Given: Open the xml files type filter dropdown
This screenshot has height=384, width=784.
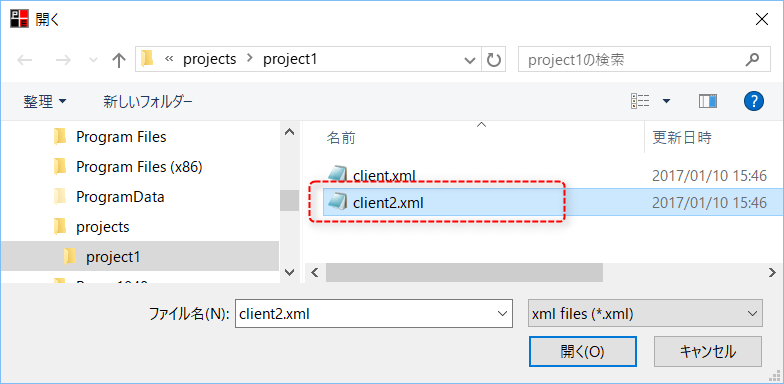Looking at the screenshot, I should (x=645, y=314).
